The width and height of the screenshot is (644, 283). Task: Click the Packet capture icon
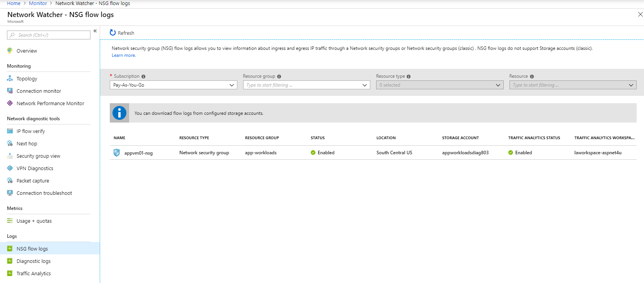point(10,181)
